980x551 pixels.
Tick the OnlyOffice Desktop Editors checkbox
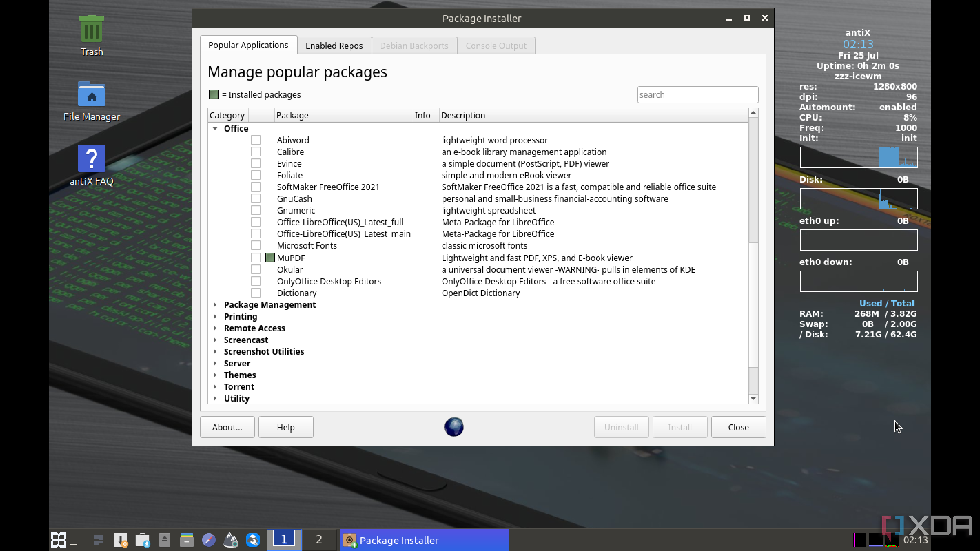[x=256, y=281]
